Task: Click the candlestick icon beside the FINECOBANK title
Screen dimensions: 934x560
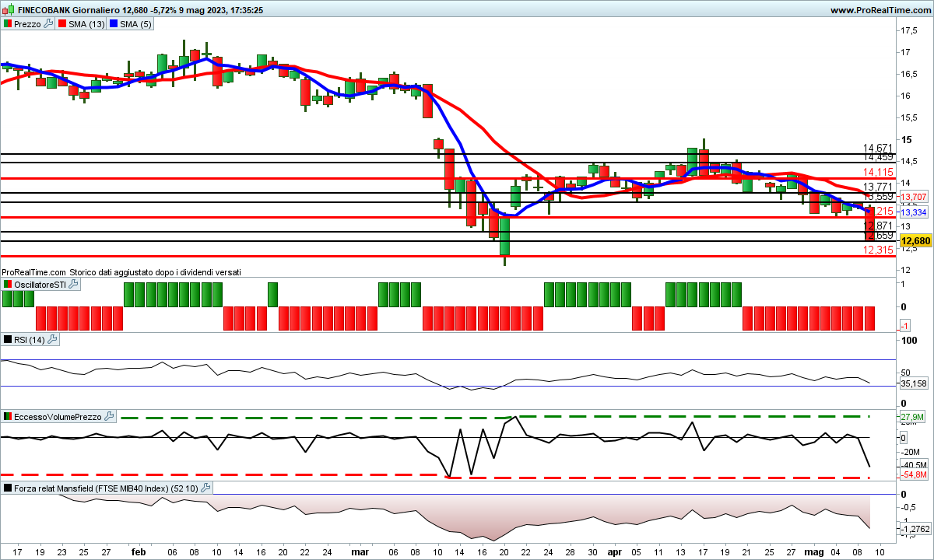Action: [x=9, y=10]
